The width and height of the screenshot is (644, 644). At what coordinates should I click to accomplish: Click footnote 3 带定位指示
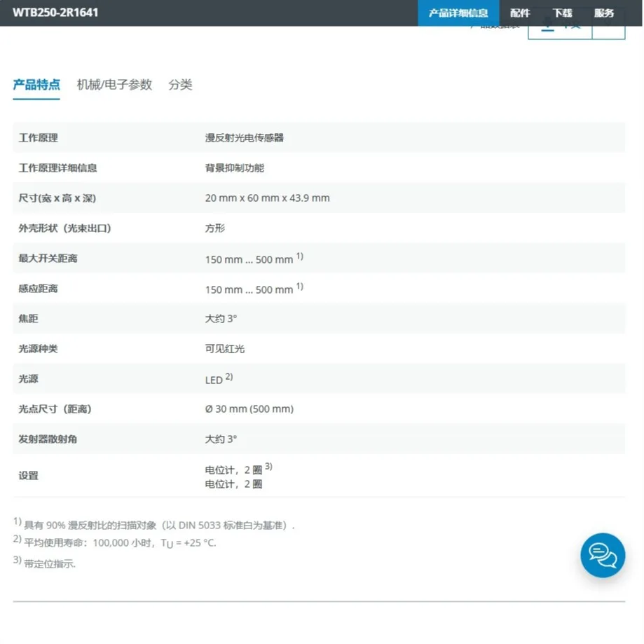click(44, 562)
